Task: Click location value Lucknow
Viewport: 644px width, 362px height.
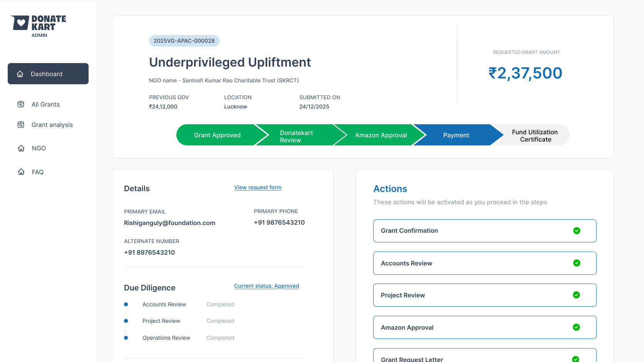Action: coord(236,107)
